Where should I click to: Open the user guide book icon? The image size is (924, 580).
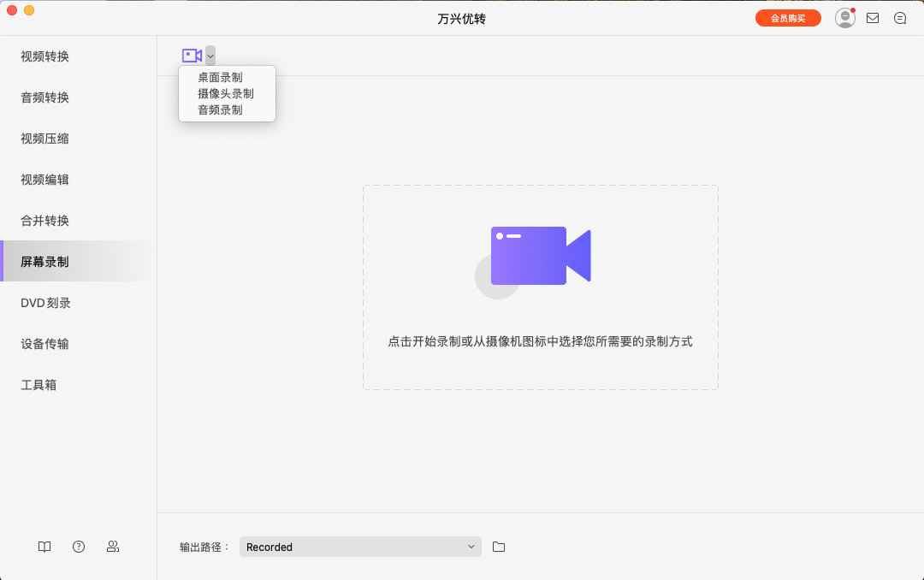pos(44,547)
